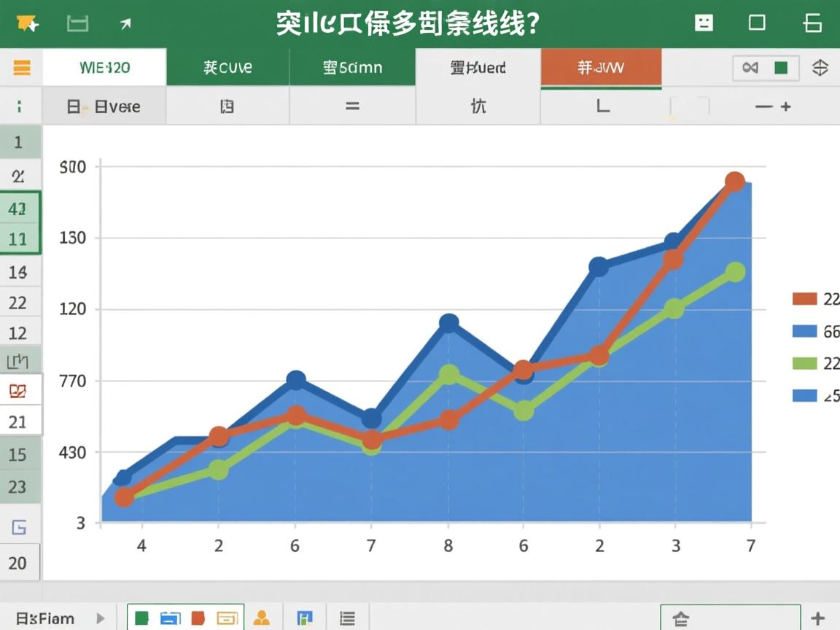
Task: Click the upload button in the bottom bar
Action: pos(680,618)
